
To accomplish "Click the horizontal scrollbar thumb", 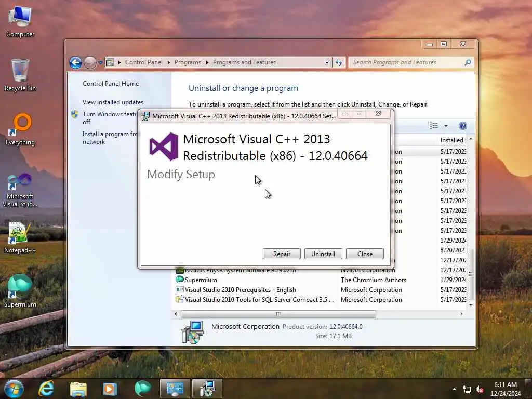I will (278, 314).
